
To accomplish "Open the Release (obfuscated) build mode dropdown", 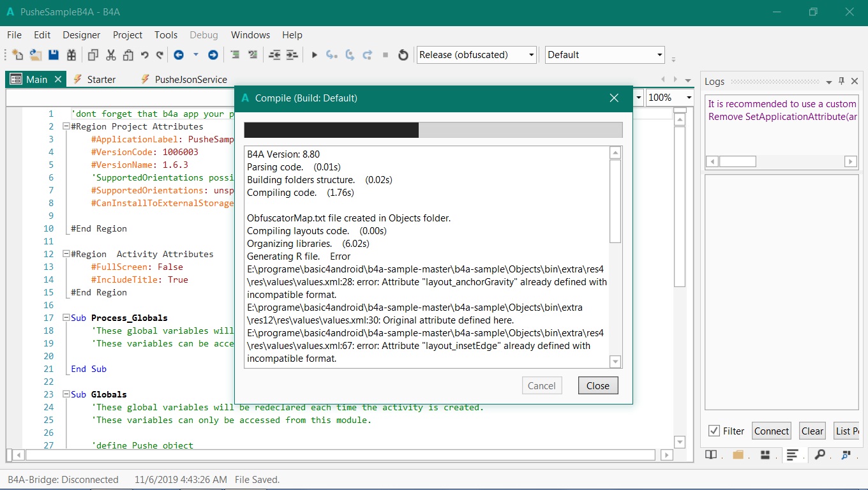I will point(476,55).
